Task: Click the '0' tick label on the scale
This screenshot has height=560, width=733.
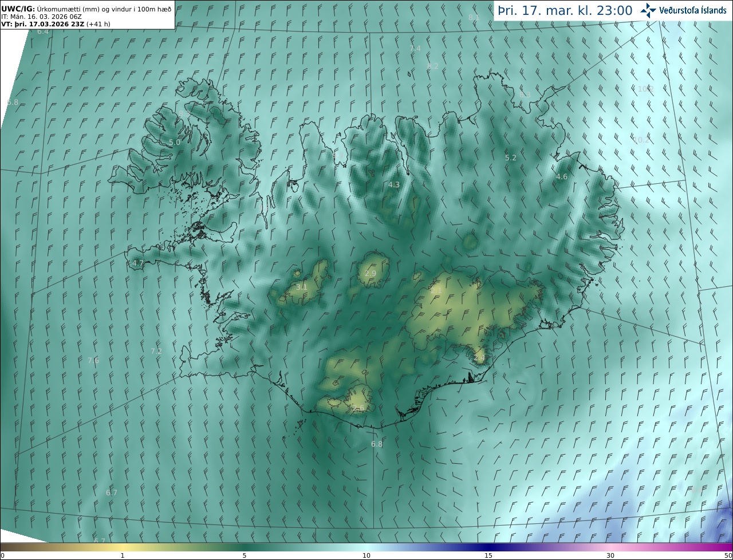Action: (2, 556)
